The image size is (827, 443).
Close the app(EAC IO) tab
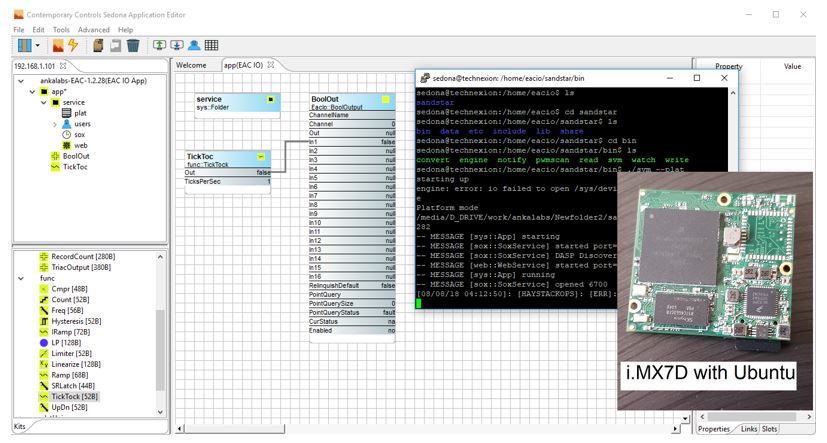click(x=271, y=65)
